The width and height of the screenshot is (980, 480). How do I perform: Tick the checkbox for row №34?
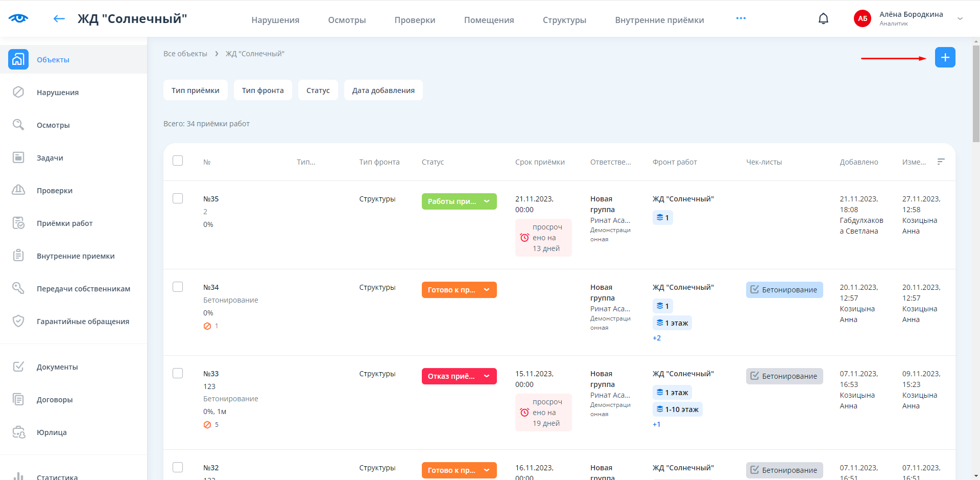click(178, 287)
